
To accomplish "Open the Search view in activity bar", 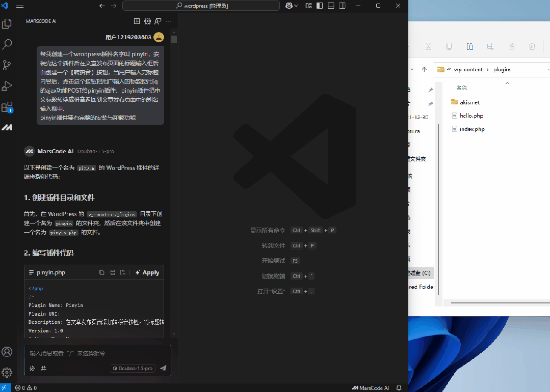I will (7, 44).
